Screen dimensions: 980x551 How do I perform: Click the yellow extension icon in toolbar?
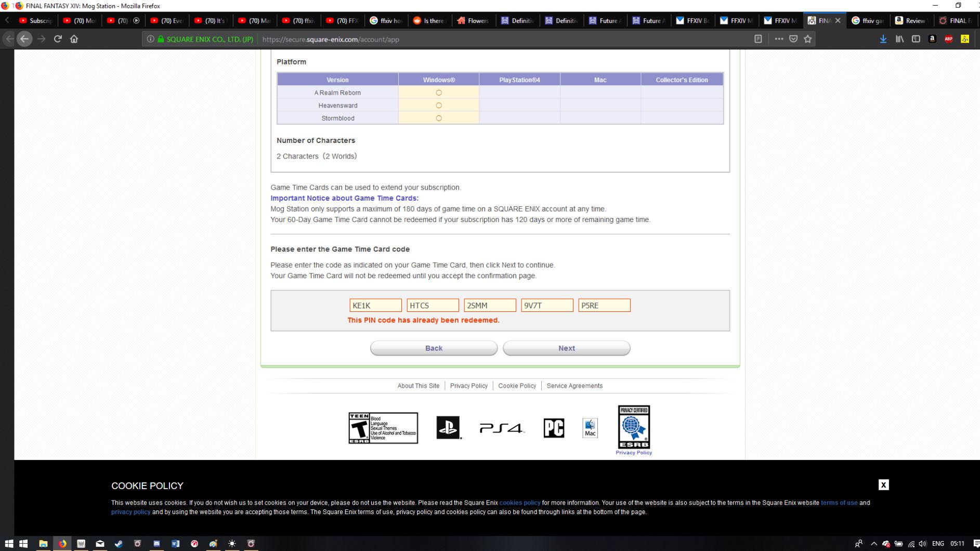coord(965,39)
